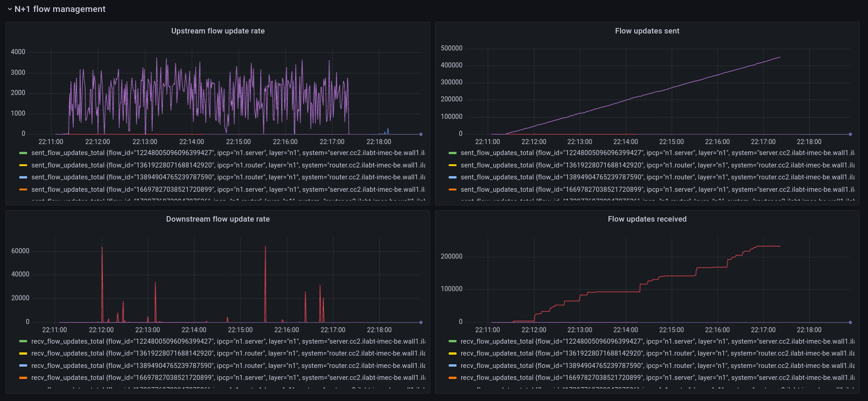
Task: Click green legend color swatch in Downstream panel
Action: tap(23, 341)
